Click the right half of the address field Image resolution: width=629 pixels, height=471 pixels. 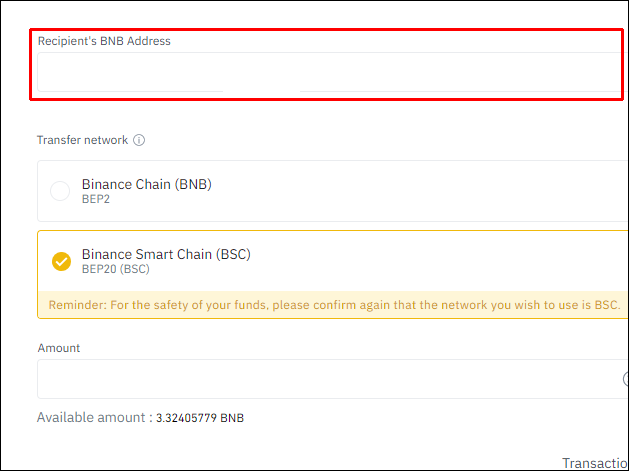(x=460, y=74)
